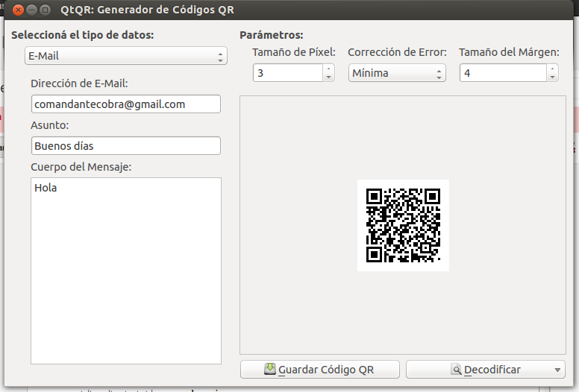Click the save icon on Guardar button
Image resolution: width=579 pixels, height=392 pixels.
point(270,369)
